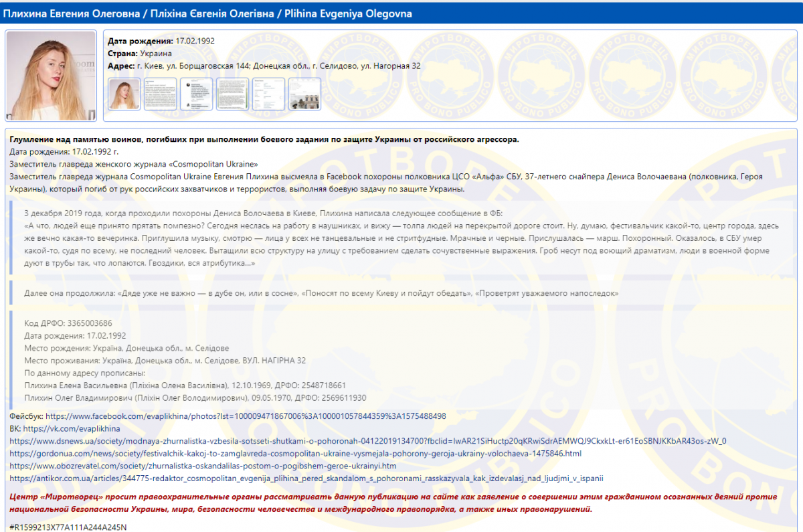Open the first small portrait thumbnail
The height and width of the screenshot is (532, 803).
click(x=124, y=94)
